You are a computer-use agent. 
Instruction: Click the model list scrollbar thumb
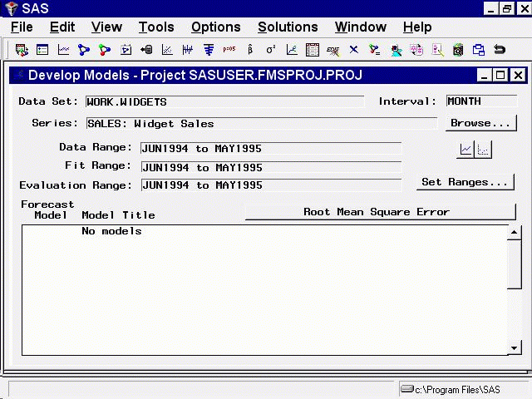coord(515,264)
